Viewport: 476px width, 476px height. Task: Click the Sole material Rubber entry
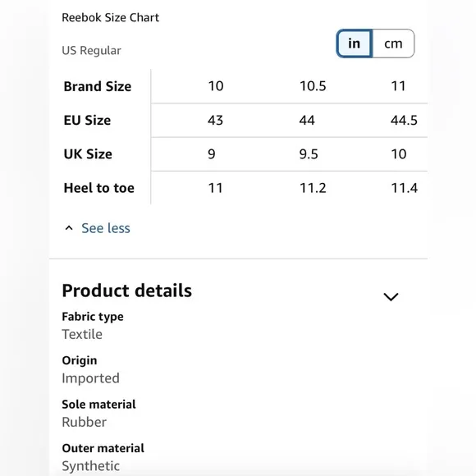(x=98, y=414)
